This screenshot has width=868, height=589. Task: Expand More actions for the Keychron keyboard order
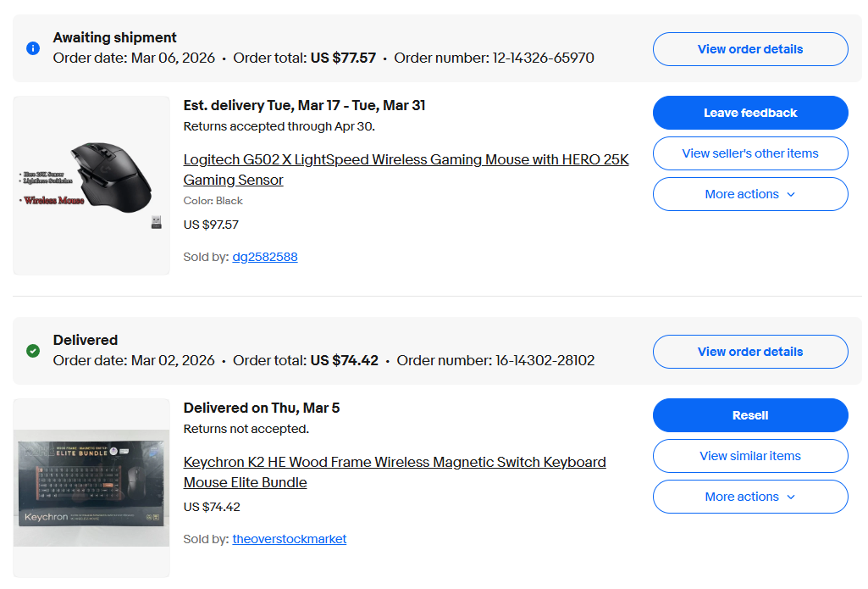click(749, 497)
